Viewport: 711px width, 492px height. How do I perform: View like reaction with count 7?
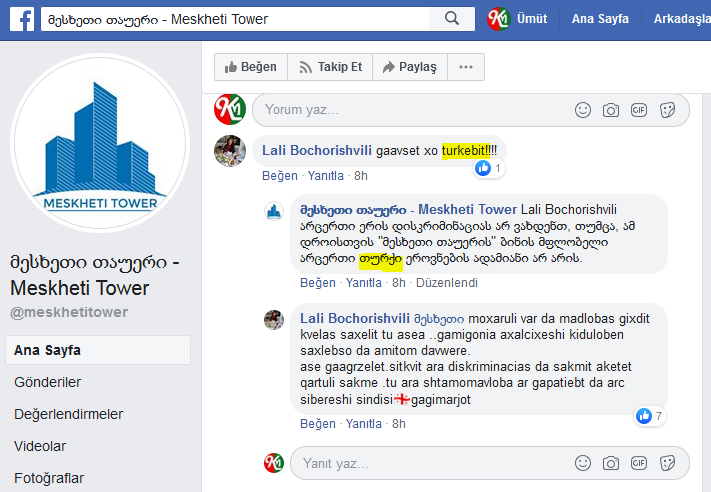(650, 416)
